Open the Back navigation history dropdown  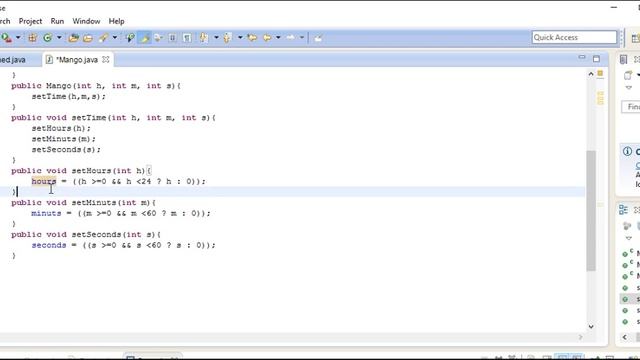278,38
